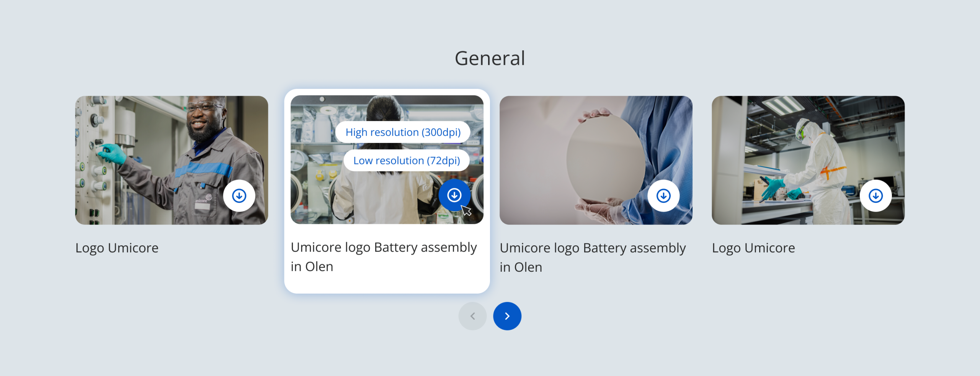Screen dimensions: 980x376
Task: Open the round wafer photo
Action: tap(596, 160)
